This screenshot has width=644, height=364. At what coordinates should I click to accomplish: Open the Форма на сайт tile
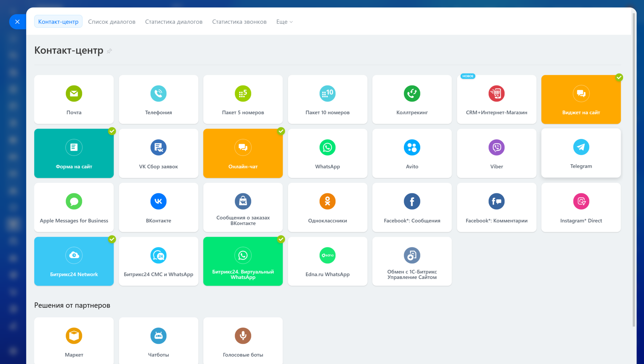point(74,153)
